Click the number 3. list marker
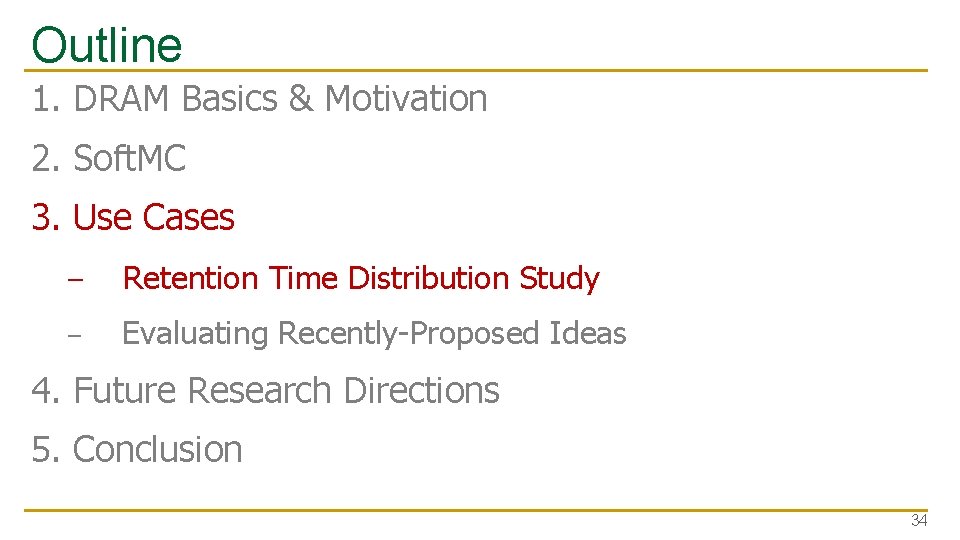 47,217
